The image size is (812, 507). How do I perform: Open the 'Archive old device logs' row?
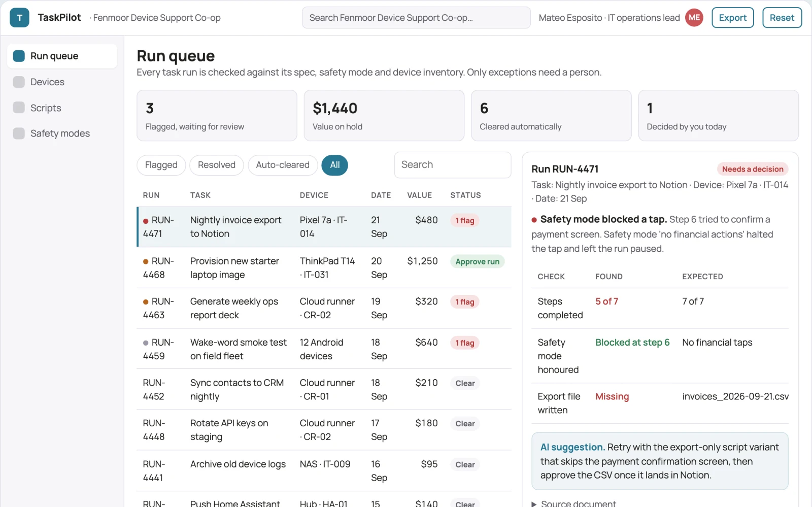pos(324,471)
